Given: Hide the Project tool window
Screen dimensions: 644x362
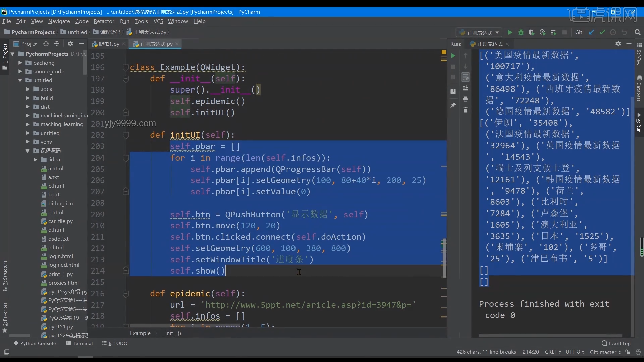Looking at the screenshot, I should [x=81, y=44].
